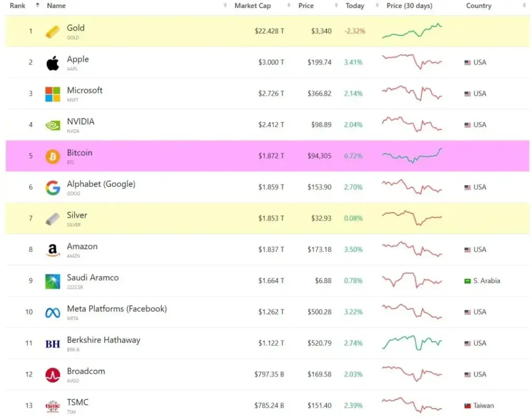Sort the list by the Market Cap header
The height and width of the screenshot is (417, 532).
[252, 6]
